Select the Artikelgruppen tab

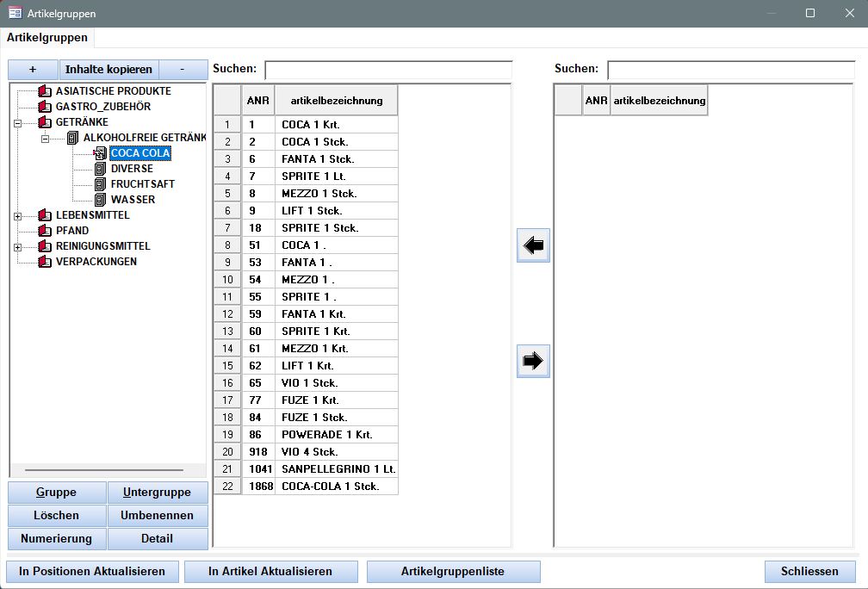tap(47, 38)
